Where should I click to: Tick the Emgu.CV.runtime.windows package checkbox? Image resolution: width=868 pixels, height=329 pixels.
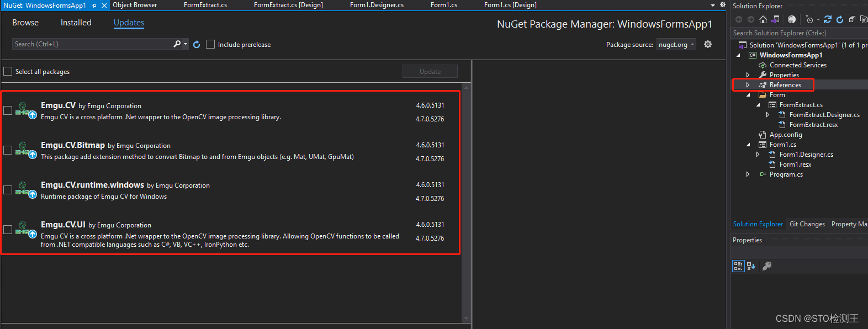point(8,190)
